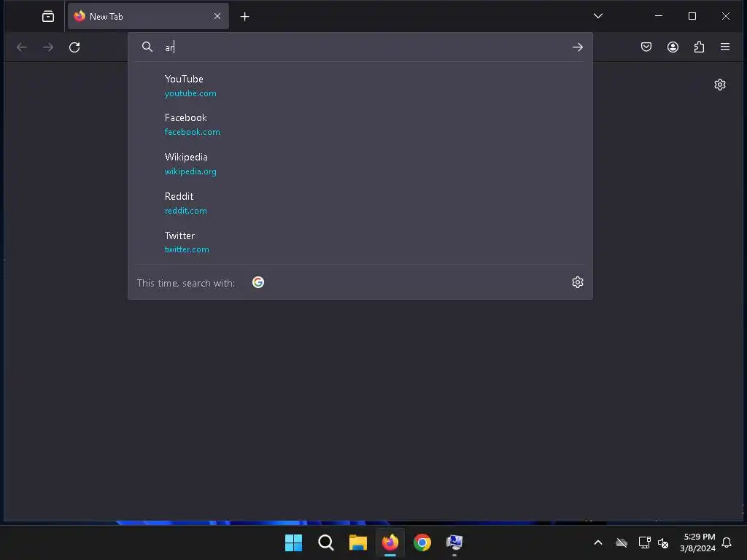The height and width of the screenshot is (560, 747).
Task: Click the Reload page button
Action: [74, 47]
